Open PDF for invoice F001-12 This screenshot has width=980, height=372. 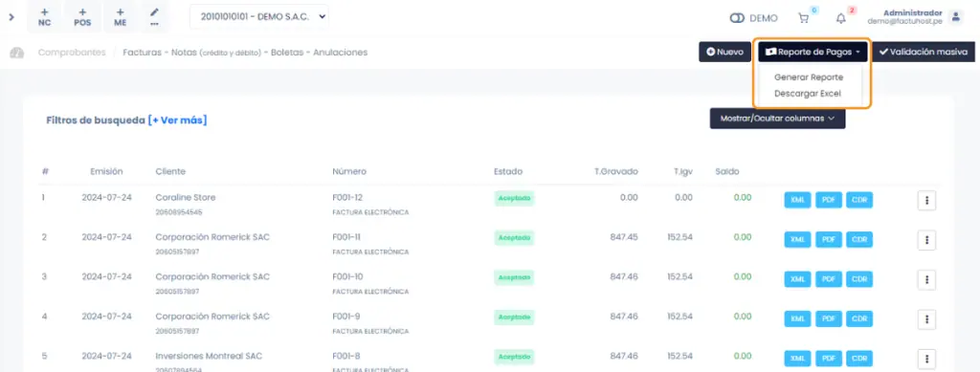pyautogui.click(x=828, y=200)
